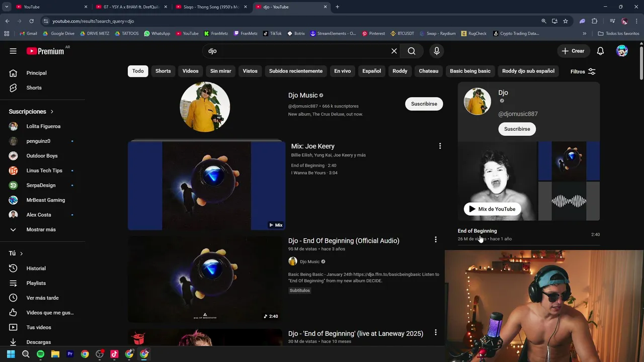The height and width of the screenshot is (362, 644).
Task: Open Mix Joe Keery thumbnail
Action: [x=206, y=186]
